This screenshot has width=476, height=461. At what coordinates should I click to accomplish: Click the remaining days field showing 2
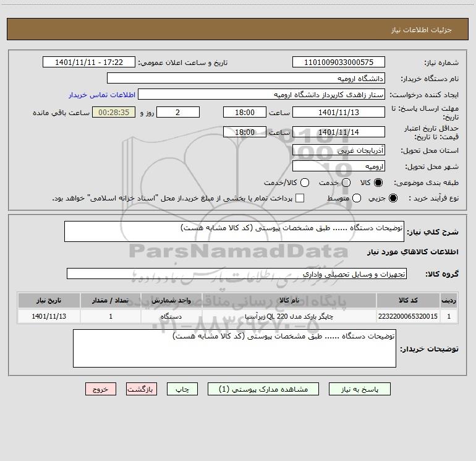[178, 112]
